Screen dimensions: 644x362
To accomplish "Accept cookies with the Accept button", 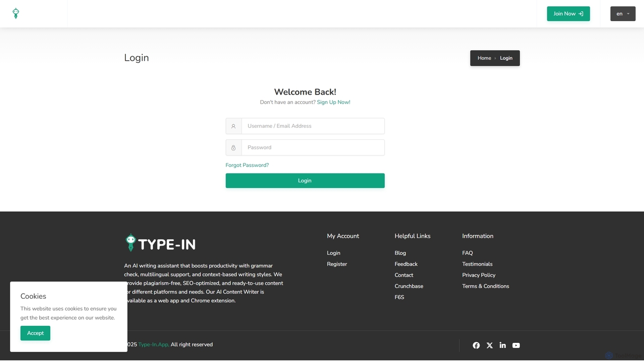I will point(35,333).
